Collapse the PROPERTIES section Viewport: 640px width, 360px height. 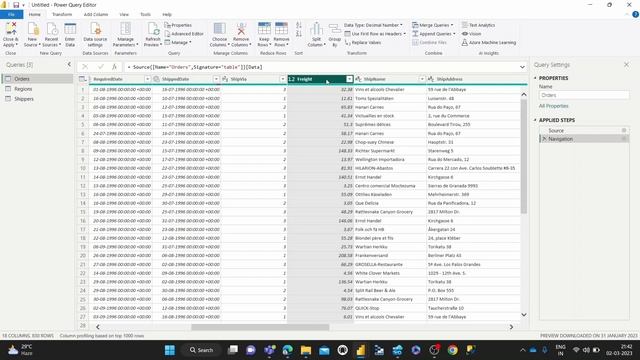coord(535,78)
